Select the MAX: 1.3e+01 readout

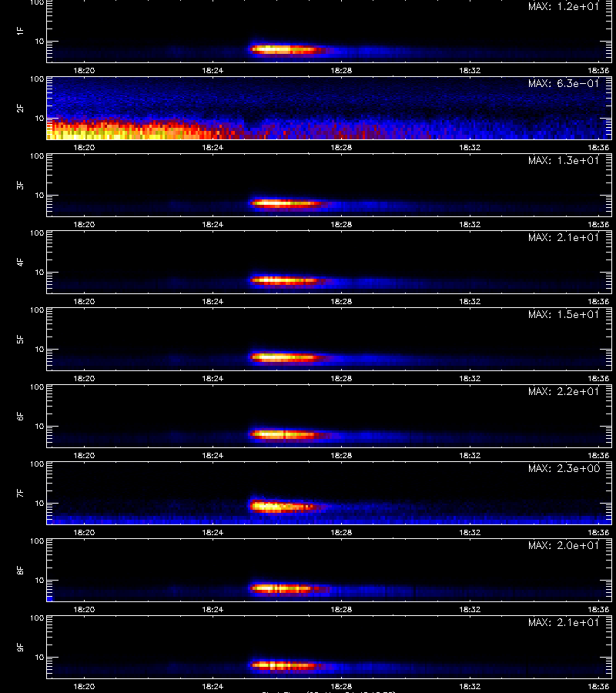pyautogui.click(x=564, y=160)
